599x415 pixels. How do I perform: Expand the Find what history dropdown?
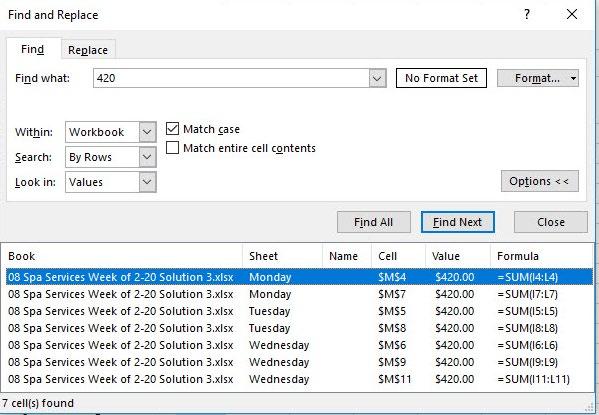point(377,78)
